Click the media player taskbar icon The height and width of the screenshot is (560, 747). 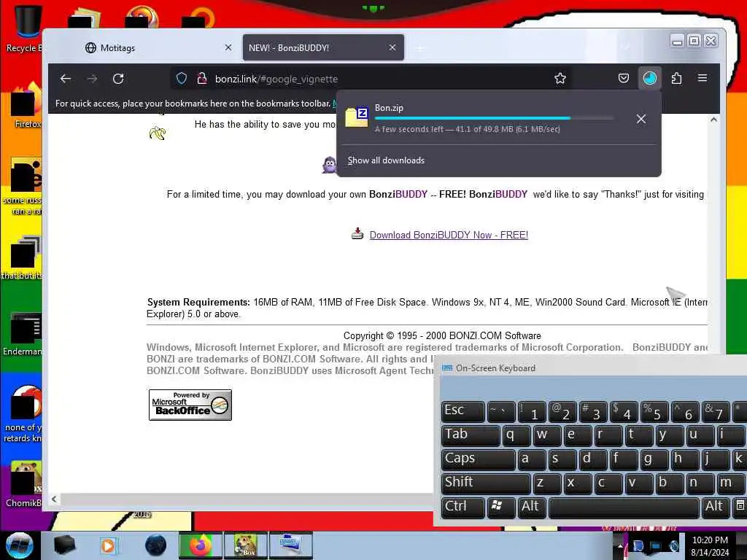108,545
